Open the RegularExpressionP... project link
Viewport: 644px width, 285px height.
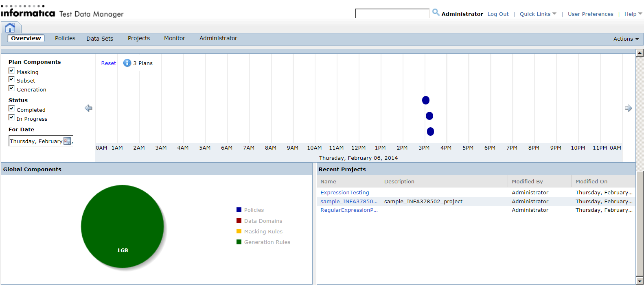[349, 210]
